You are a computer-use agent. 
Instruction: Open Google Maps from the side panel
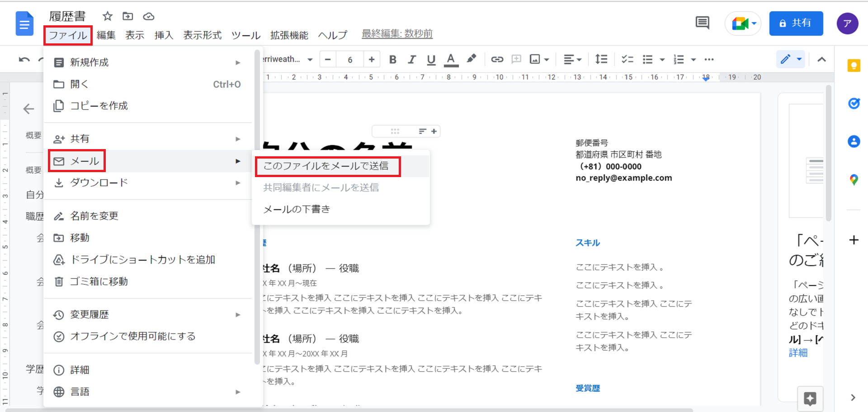pos(854,180)
